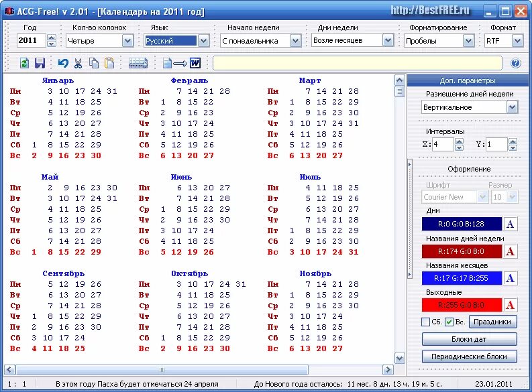Open font dialog for Выходные
Viewport: 532px width, 392px height.
point(511,305)
